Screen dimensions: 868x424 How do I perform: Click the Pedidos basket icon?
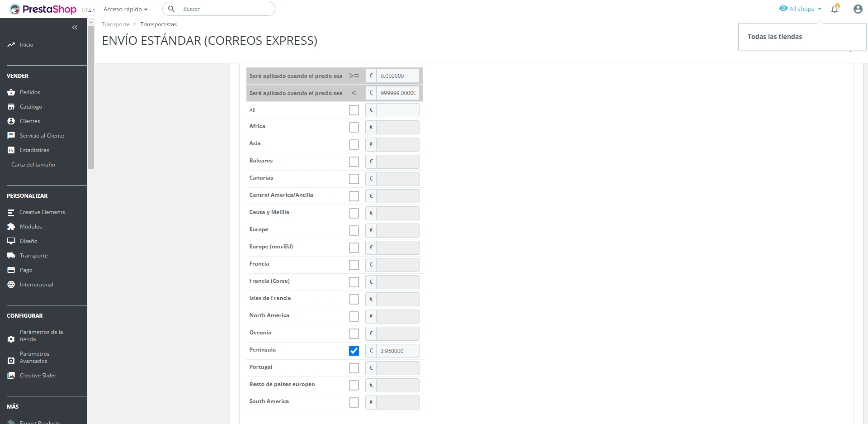[11, 92]
